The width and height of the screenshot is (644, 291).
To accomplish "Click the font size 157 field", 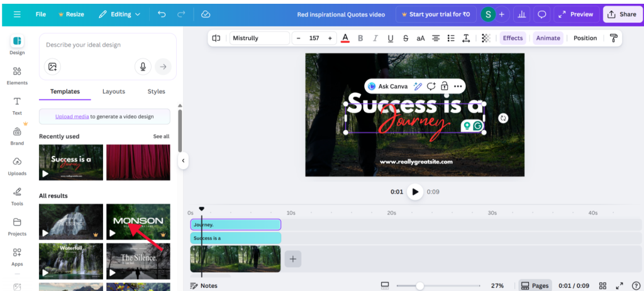I will pos(314,38).
